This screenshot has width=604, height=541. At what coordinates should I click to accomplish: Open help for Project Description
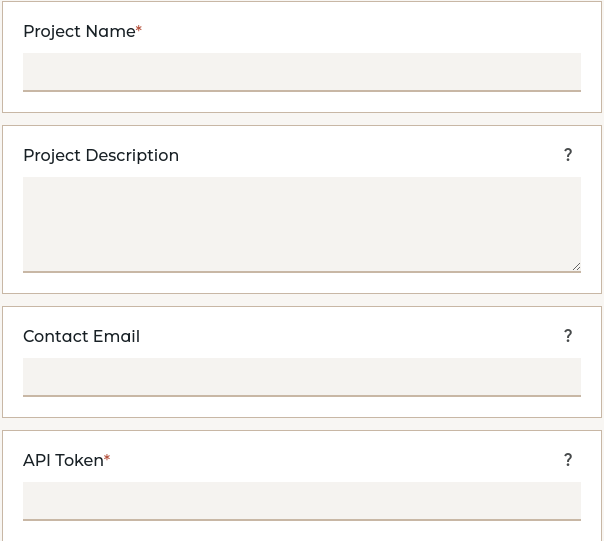coord(568,155)
